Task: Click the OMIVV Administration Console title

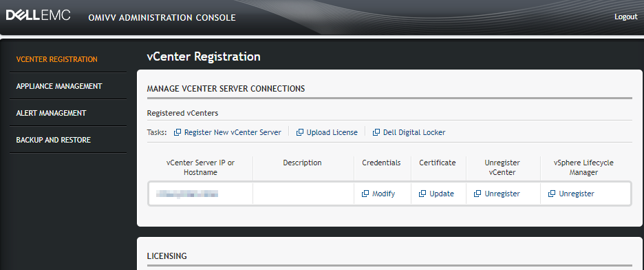Action: pyautogui.click(x=162, y=18)
